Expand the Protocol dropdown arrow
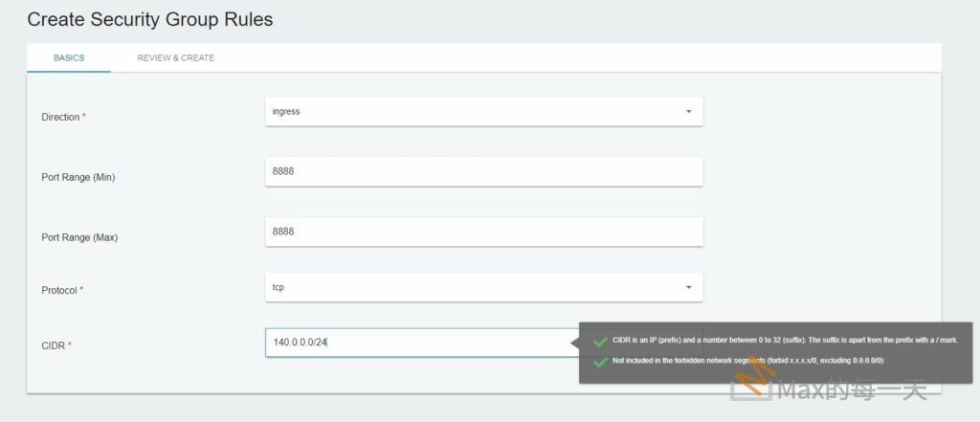Viewport: 980px width, 422px height. click(688, 287)
